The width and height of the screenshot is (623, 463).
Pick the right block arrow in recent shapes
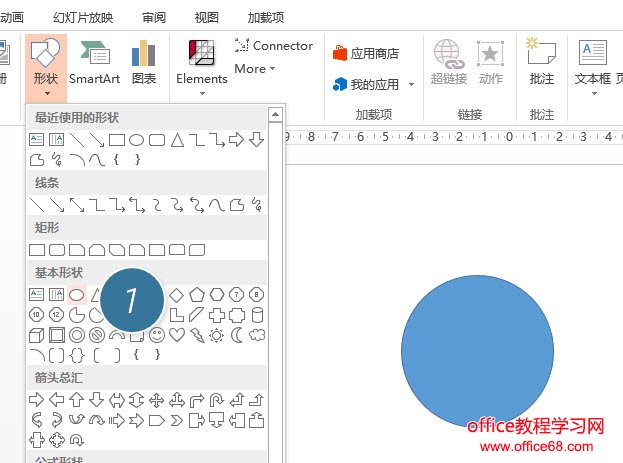click(236, 140)
